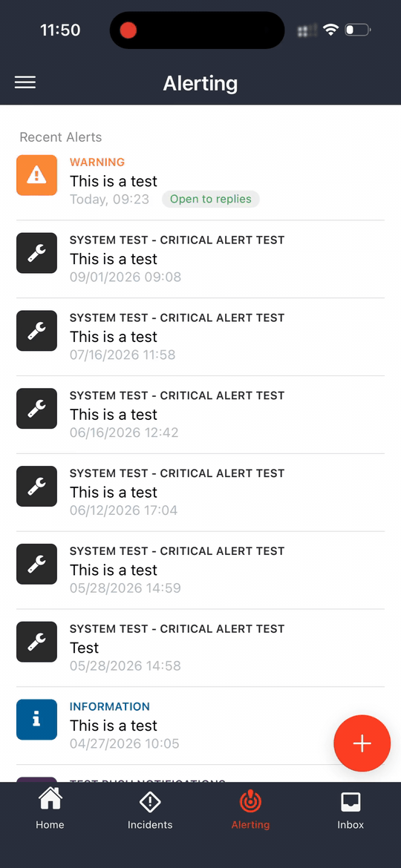
Task: Tap wrench icon of 05/28/2026 14:59 alert
Action: click(x=36, y=564)
